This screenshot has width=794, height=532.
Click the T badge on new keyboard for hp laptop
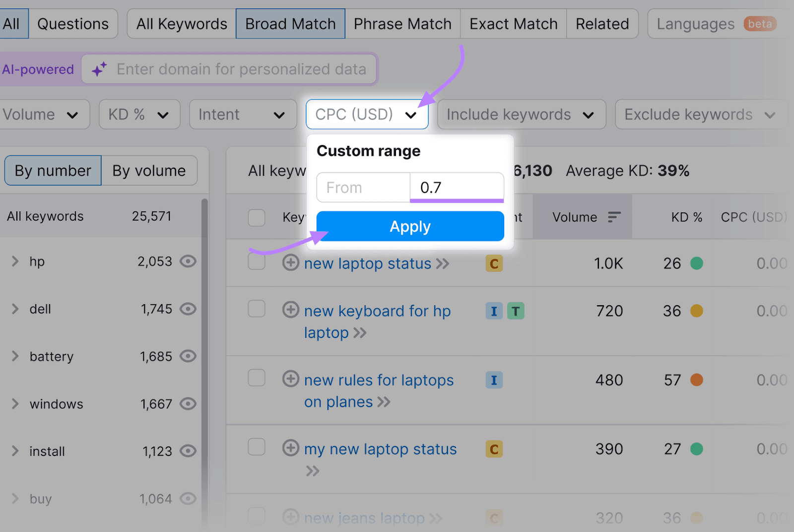516,311
